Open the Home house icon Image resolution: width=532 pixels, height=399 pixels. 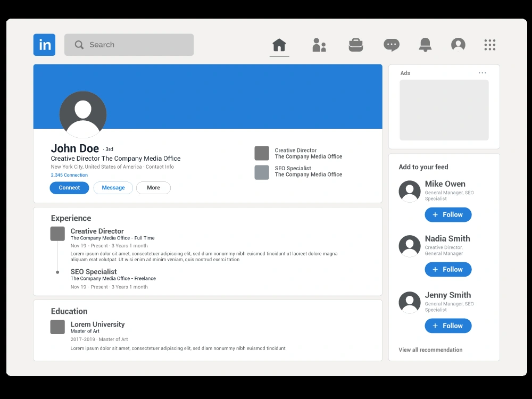point(279,45)
